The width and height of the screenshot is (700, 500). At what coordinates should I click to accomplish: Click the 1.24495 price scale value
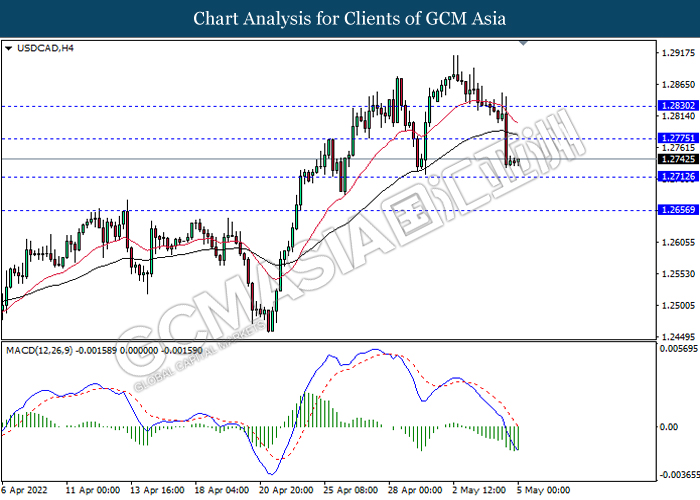[x=678, y=337]
